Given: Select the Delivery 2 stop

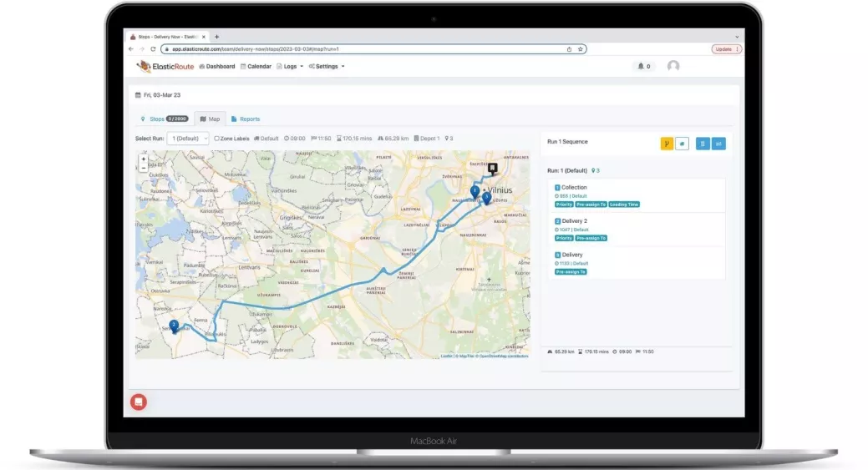Looking at the screenshot, I should pyautogui.click(x=636, y=230).
